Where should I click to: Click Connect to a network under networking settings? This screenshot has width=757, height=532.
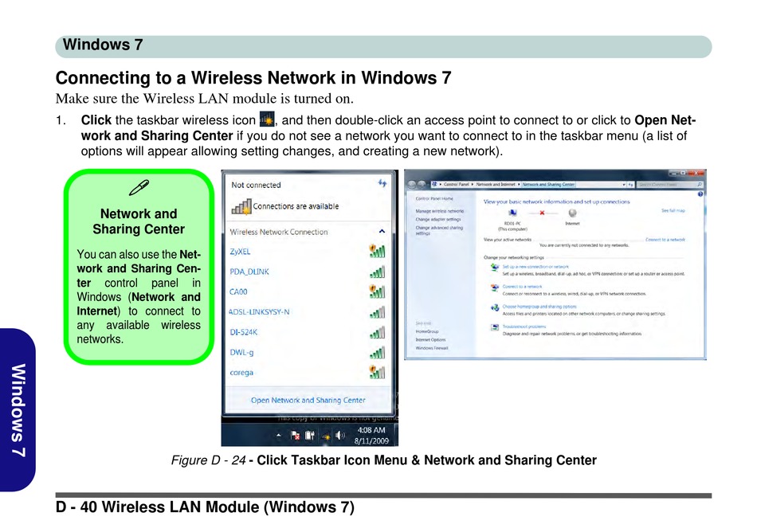(522, 287)
